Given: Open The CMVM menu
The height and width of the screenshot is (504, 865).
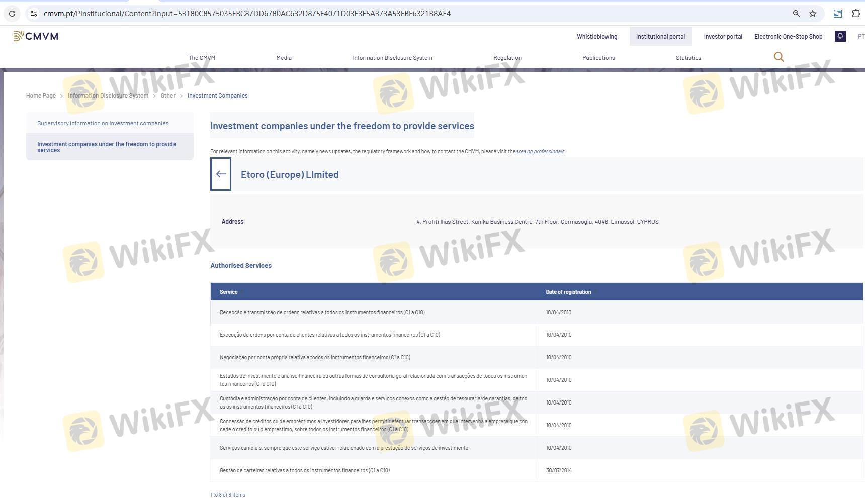Looking at the screenshot, I should (x=202, y=58).
